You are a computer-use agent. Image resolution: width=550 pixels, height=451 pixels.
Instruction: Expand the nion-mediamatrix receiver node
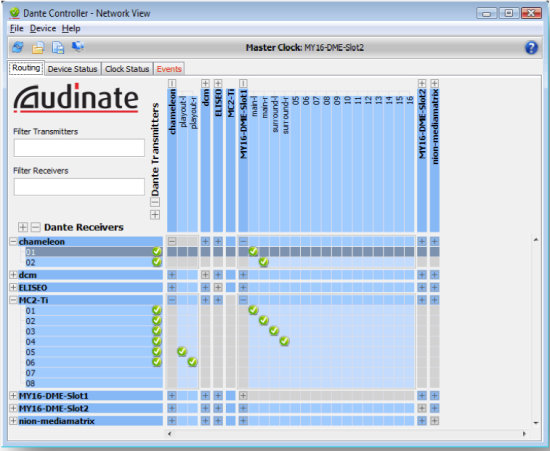pos(13,420)
